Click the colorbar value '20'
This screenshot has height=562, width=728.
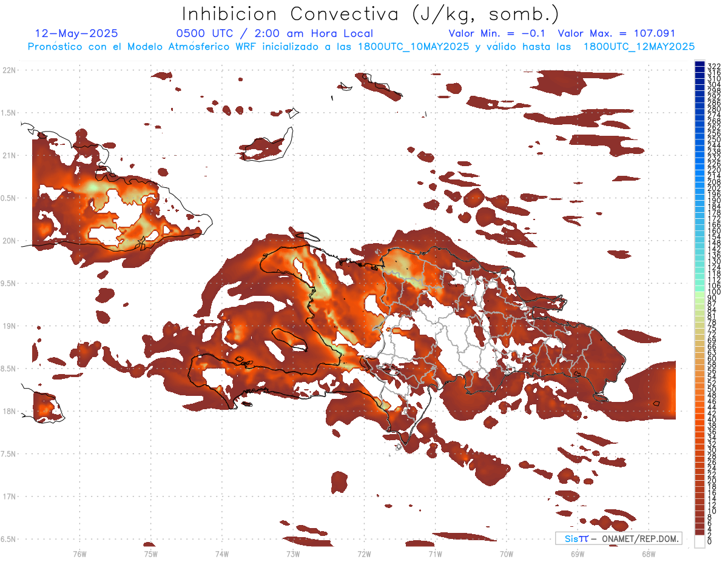coord(712,480)
